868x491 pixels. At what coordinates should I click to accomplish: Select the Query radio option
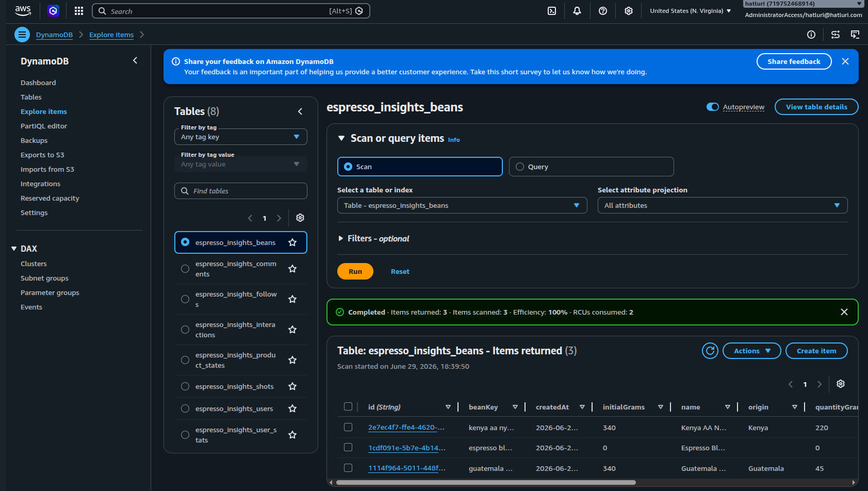[591, 167]
